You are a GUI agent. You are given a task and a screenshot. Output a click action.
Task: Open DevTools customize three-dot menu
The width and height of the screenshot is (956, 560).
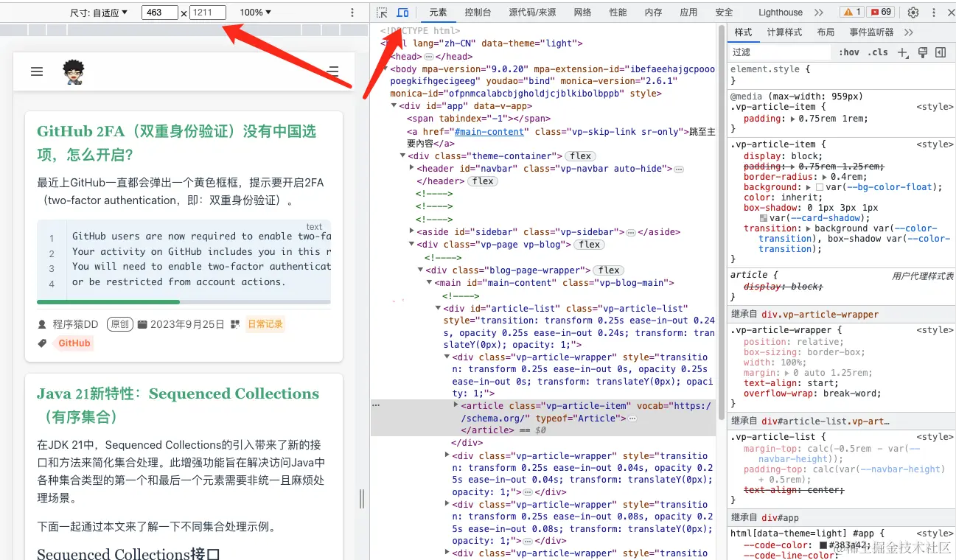[x=934, y=13]
